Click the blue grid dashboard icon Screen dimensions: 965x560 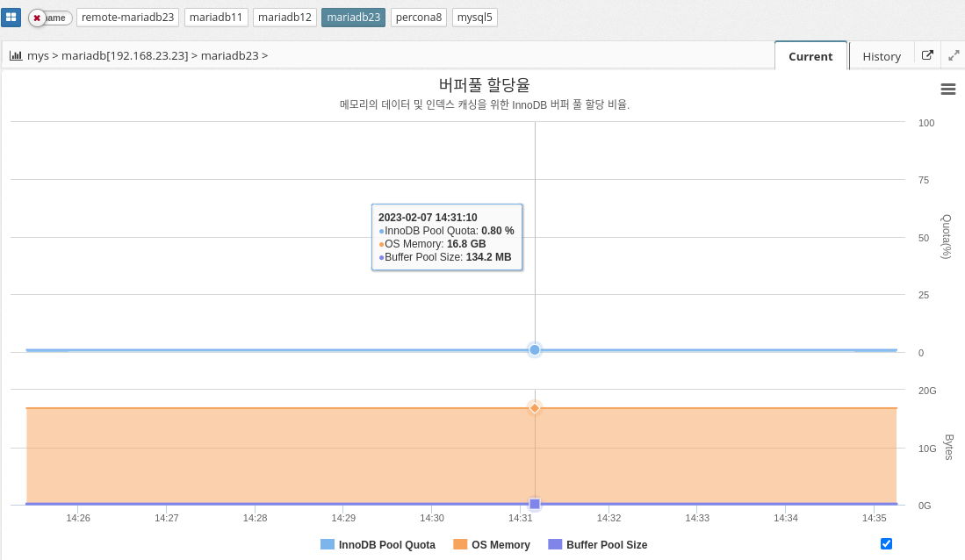pyautogui.click(x=11, y=18)
